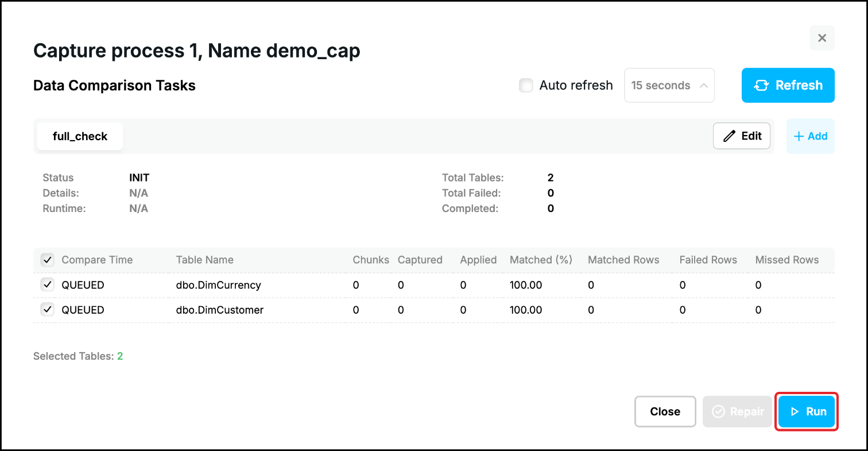The image size is (868, 451).
Task: Click the Table Name column header
Action: pyautogui.click(x=204, y=260)
